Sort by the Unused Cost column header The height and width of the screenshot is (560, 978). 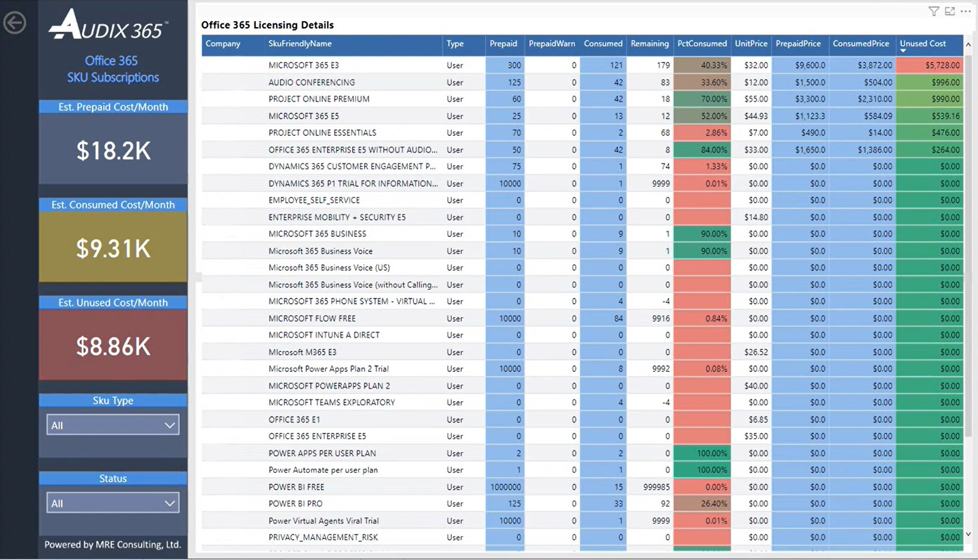coord(923,44)
